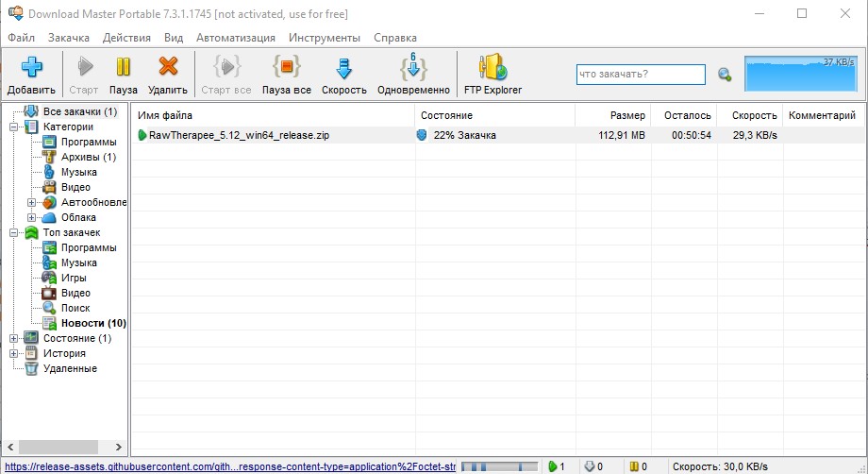Select the Игры gamepad icon
This screenshot has height=474, width=868.
pyautogui.click(x=49, y=278)
